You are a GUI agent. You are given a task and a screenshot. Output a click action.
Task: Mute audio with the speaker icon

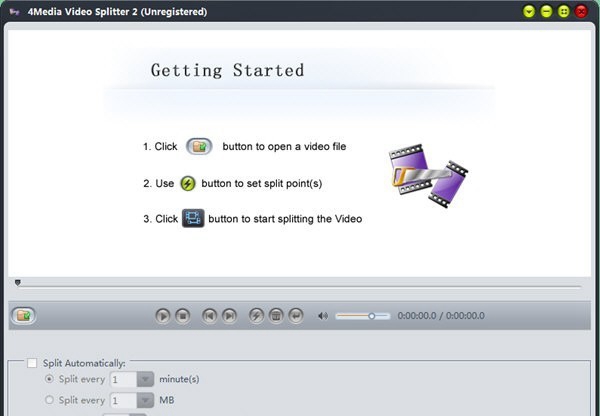tap(323, 316)
